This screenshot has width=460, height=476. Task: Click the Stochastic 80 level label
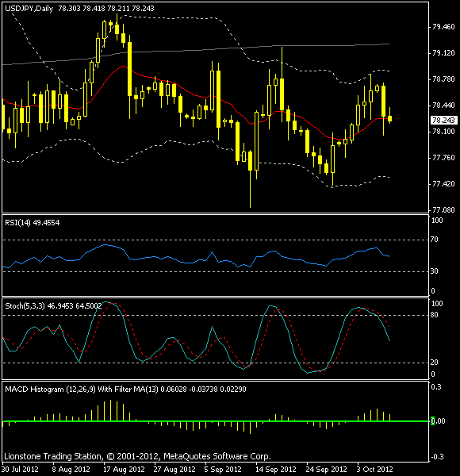pyautogui.click(x=435, y=315)
